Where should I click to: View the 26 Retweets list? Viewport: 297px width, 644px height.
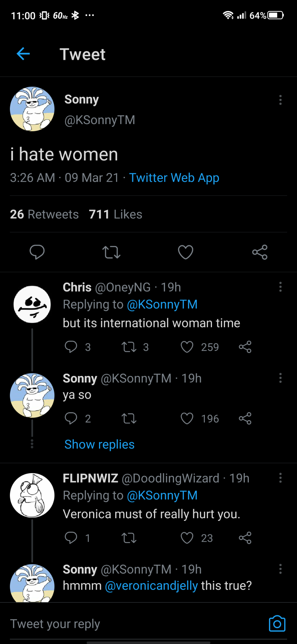[x=44, y=214]
